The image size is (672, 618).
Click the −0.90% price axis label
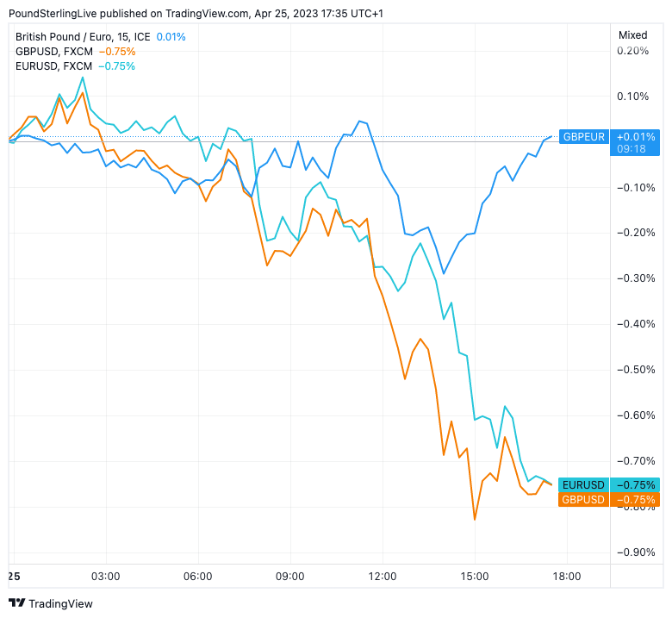point(633,552)
